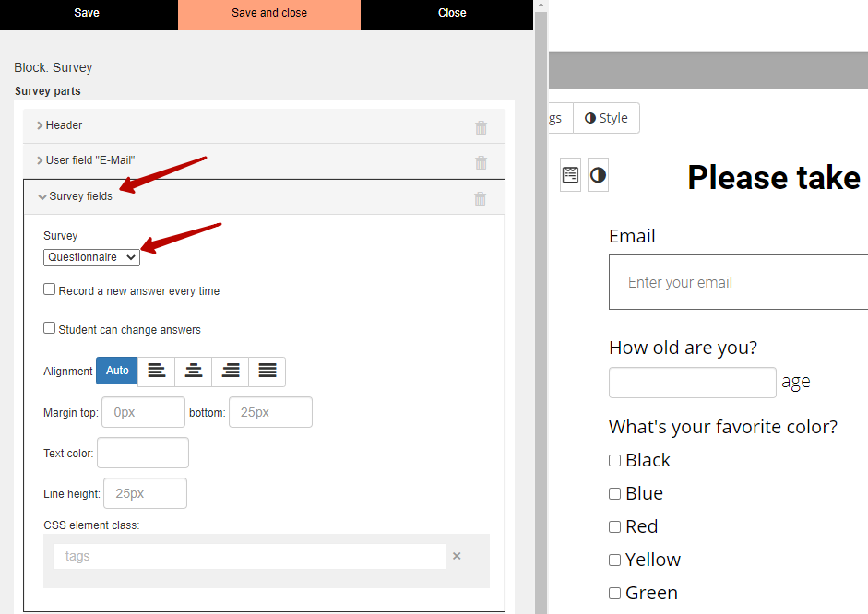Viewport: 868px width, 614px height.
Task: Click the How old are you question
Action: click(683, 348)
